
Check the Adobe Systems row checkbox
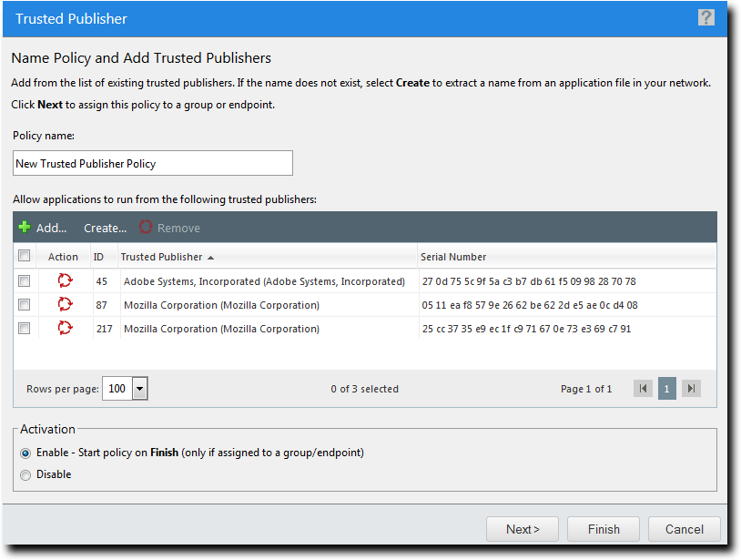pyautogui.click(x=24, y=280)
